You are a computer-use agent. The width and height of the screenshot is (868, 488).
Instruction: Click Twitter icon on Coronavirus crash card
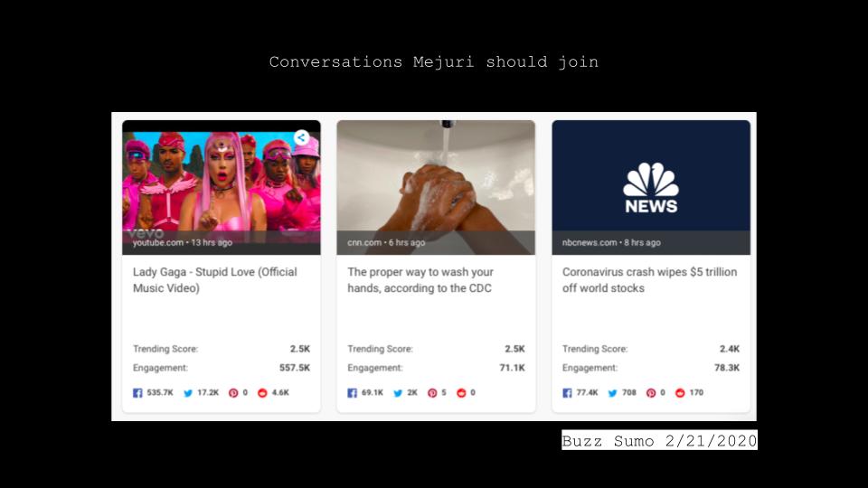tap(613, 393)
